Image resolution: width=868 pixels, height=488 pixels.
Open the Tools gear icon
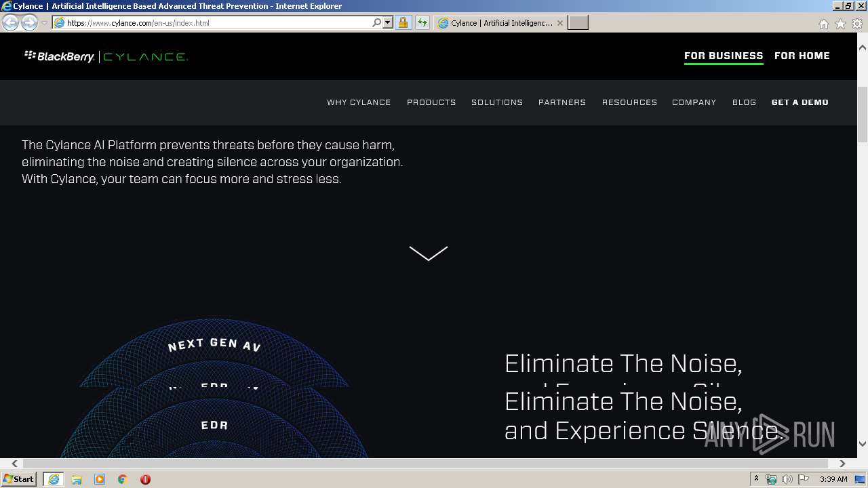pyautogui.click(x=857, y=24)
